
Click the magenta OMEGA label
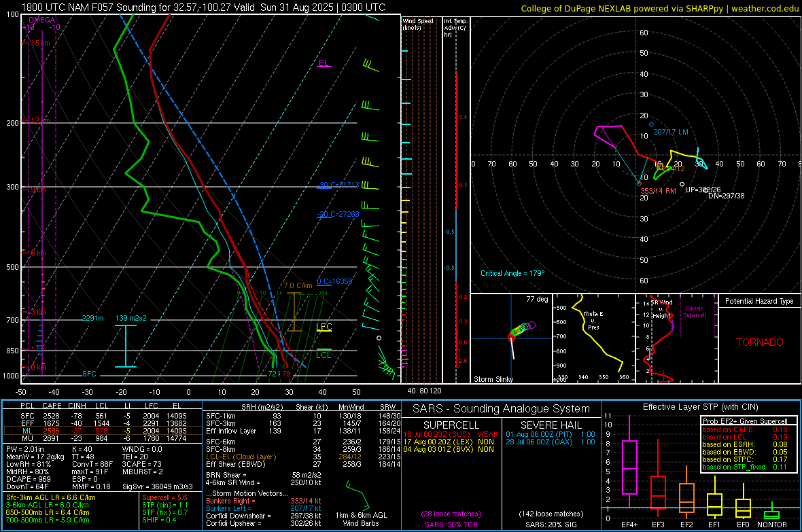click(42, 20)
